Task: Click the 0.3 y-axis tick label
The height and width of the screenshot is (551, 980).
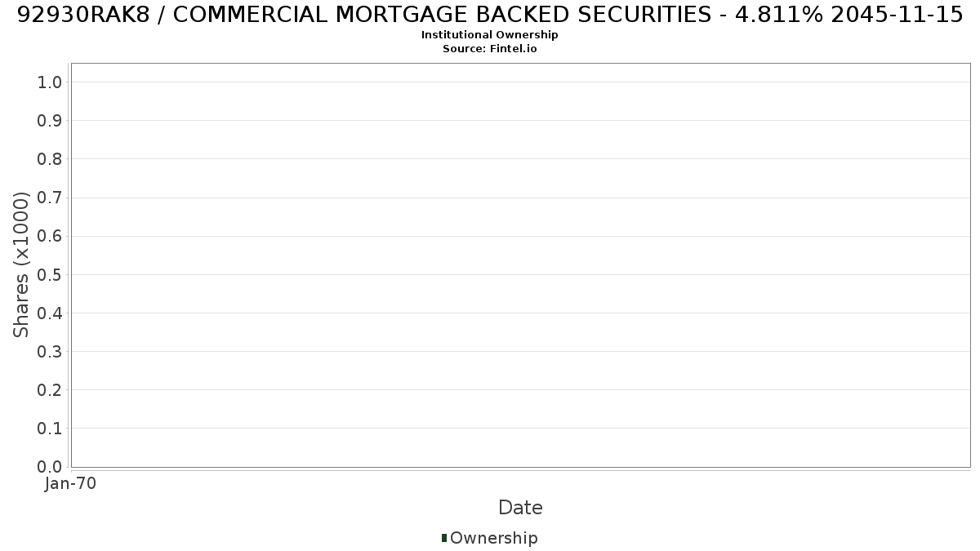Action: 50,352
